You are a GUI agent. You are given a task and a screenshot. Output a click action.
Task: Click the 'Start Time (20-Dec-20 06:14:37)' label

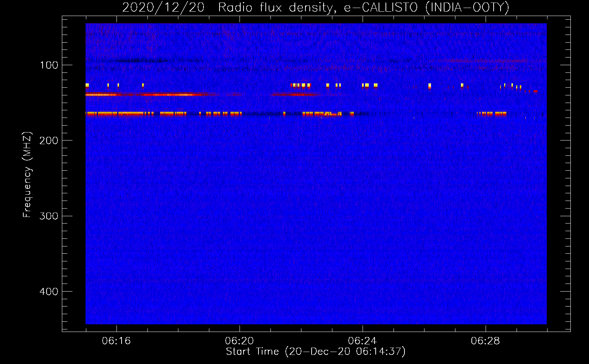pyautogui.click(x=316, y=352)
